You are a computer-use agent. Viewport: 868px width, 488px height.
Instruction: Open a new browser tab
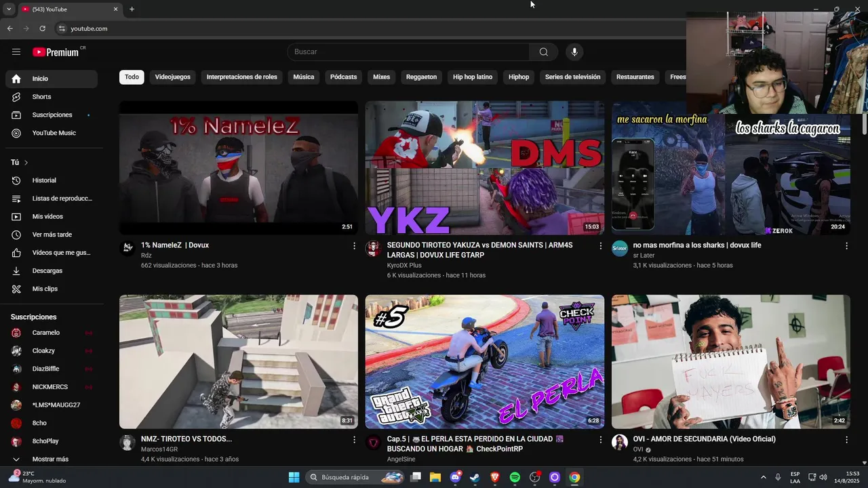[x=132, y=9]
